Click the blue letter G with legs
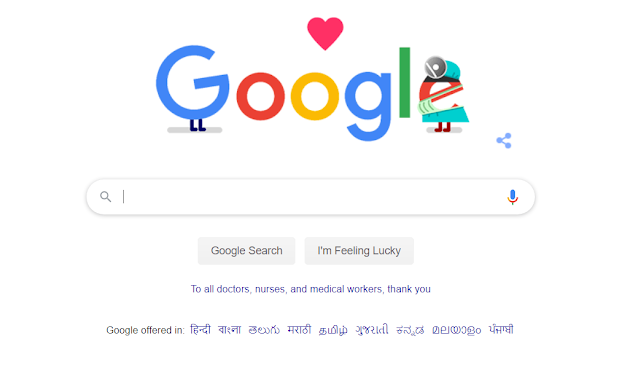 192,86
